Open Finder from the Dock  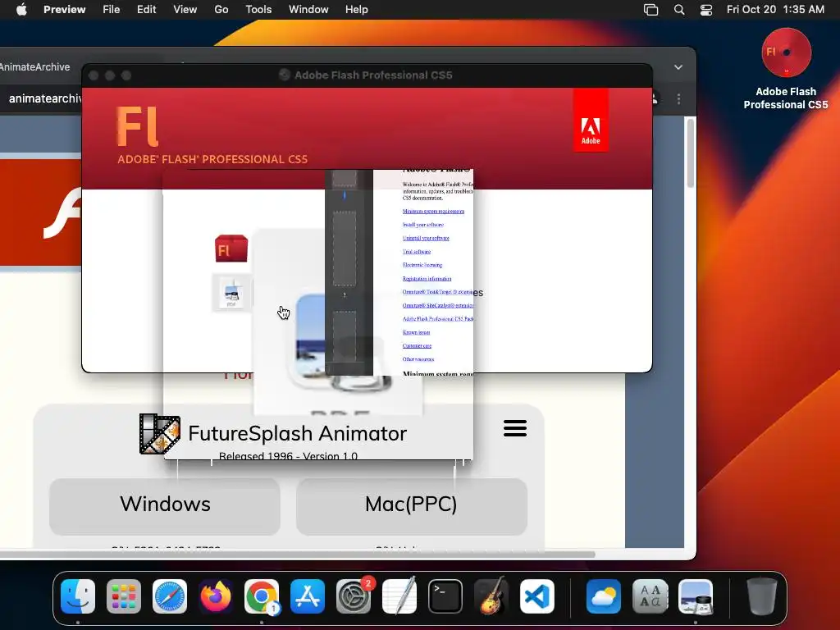pos(78,596)
